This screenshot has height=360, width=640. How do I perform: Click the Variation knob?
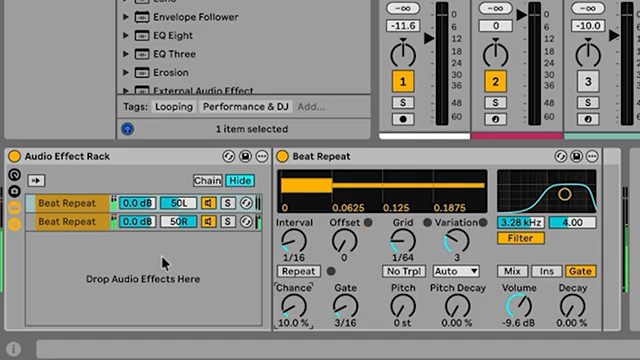coord(457,241)
